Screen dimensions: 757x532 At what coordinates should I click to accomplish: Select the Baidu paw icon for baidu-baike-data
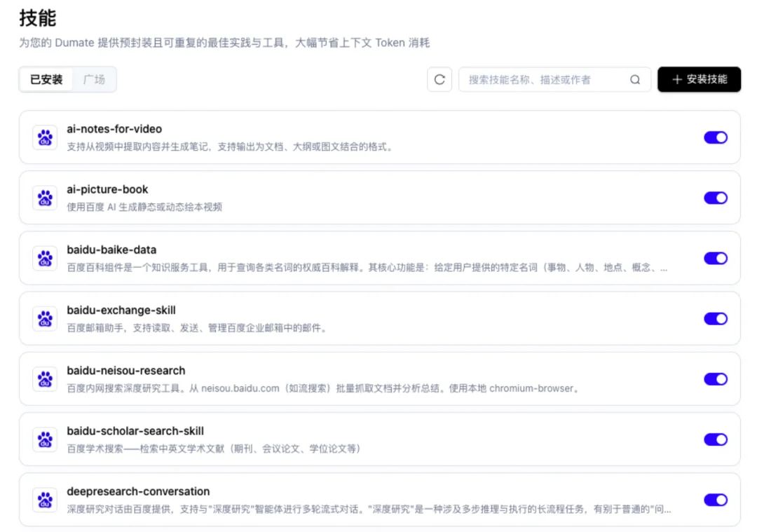coord(44,258)
